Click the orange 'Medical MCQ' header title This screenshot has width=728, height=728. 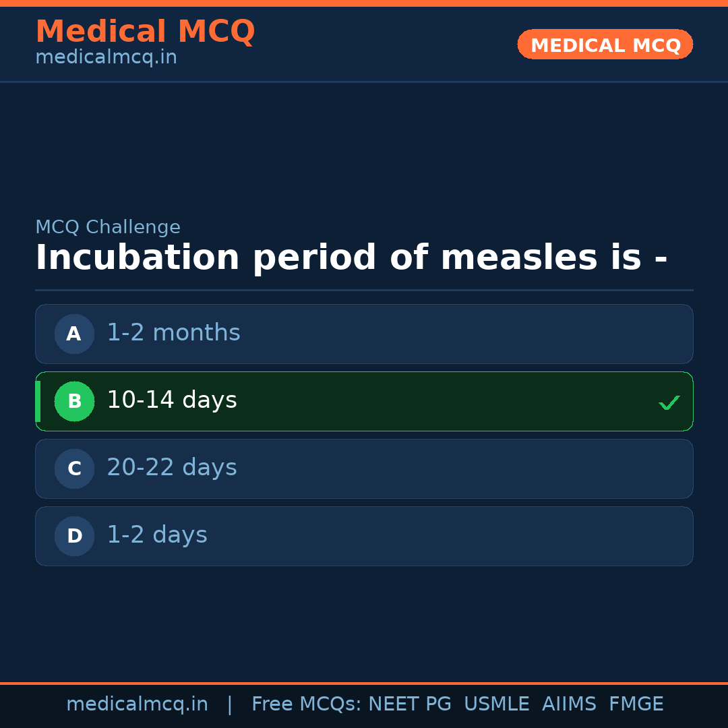click(x=145, y=32)
